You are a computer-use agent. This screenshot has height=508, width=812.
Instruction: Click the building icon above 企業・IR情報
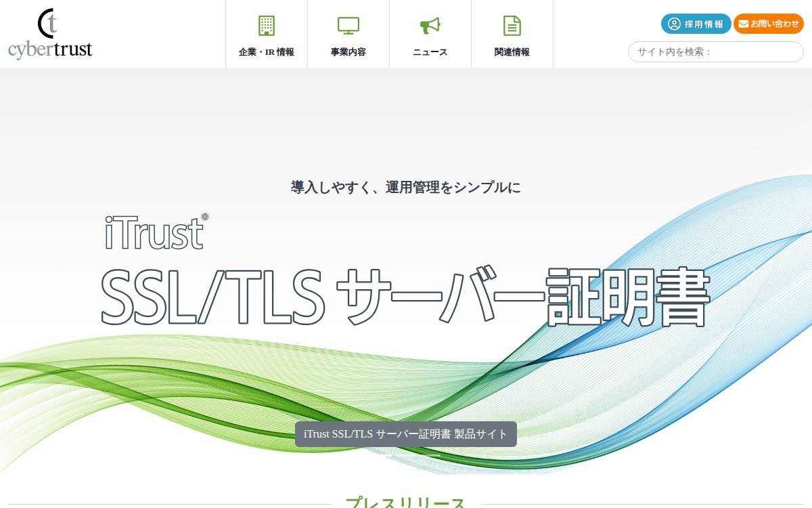pyautogui.click(x=267, y=26)
